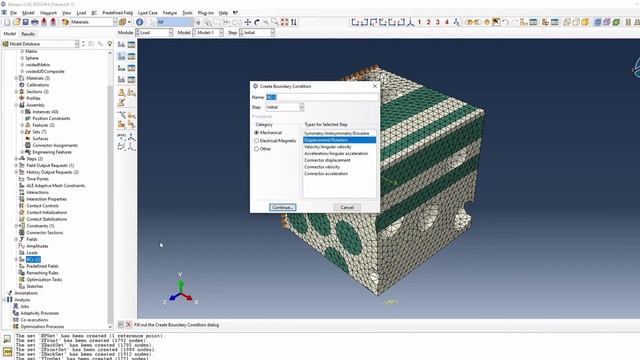
Task: Open the Predefined Field menu
Action: (118, 13)
